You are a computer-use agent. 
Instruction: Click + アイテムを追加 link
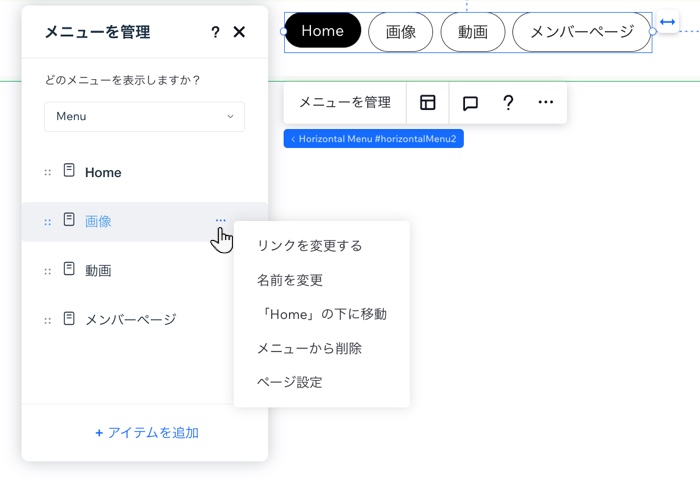click(x=146, y=433)
